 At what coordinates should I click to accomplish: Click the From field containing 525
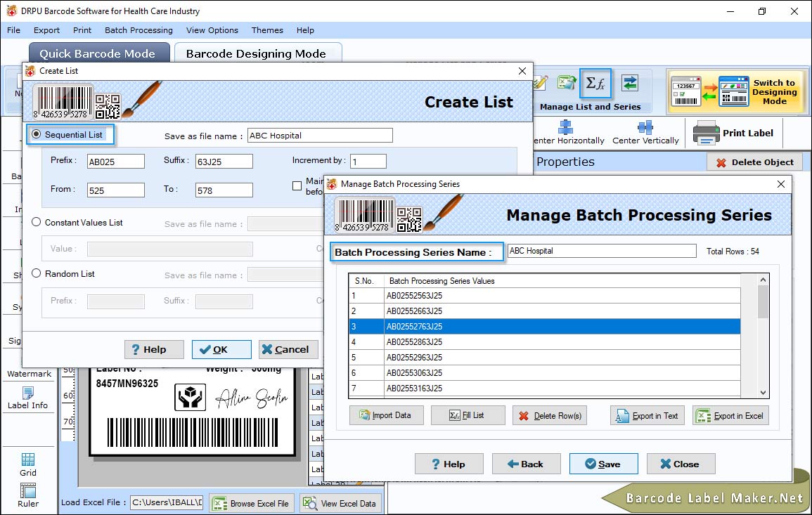coord(116,190)
